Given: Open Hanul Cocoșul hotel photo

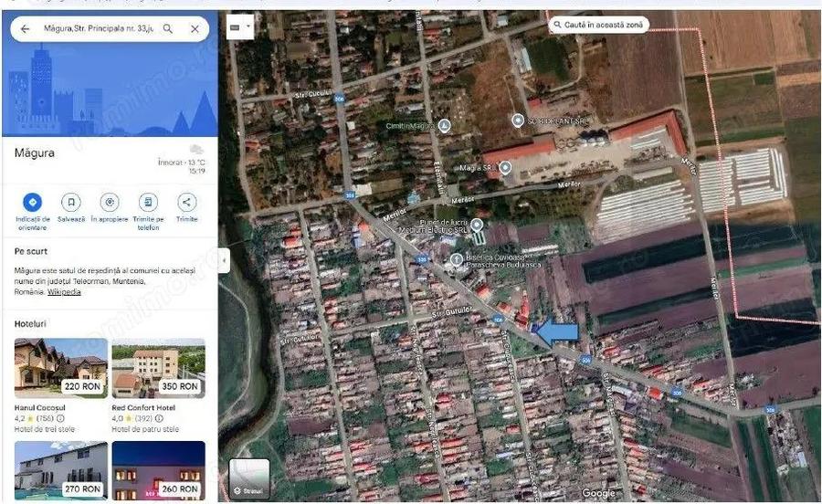Looking at the screenshot, I should (x=60, y=367).
